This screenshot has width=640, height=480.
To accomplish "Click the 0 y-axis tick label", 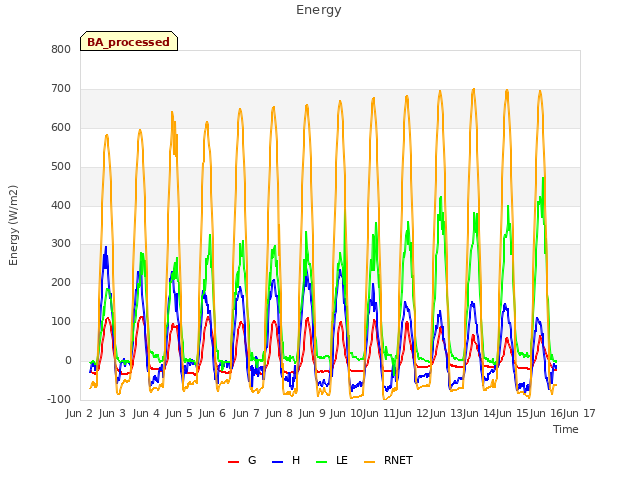I will [x=68, y=361].
